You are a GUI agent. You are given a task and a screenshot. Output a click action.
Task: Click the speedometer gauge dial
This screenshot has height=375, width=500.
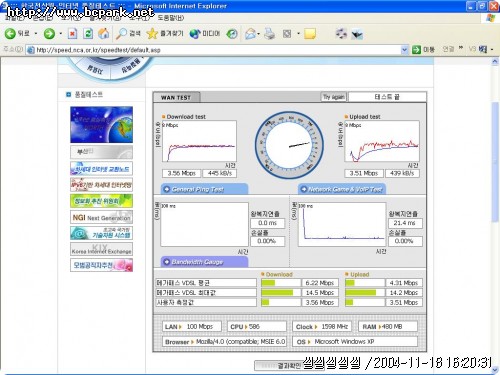tap(289, 145)
